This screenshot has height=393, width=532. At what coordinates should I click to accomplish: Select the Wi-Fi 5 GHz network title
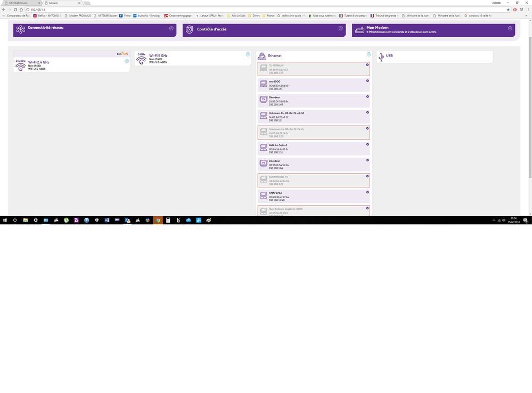(x=158, y=56)
